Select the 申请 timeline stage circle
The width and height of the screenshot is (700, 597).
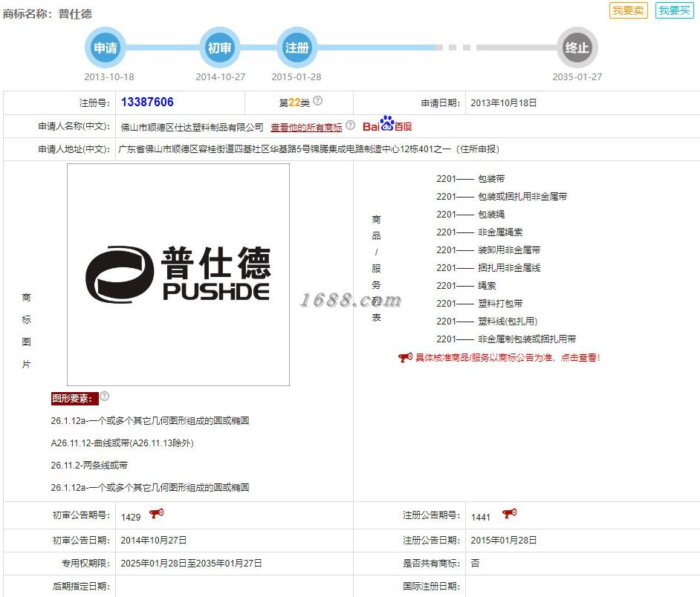pos(106,48)
